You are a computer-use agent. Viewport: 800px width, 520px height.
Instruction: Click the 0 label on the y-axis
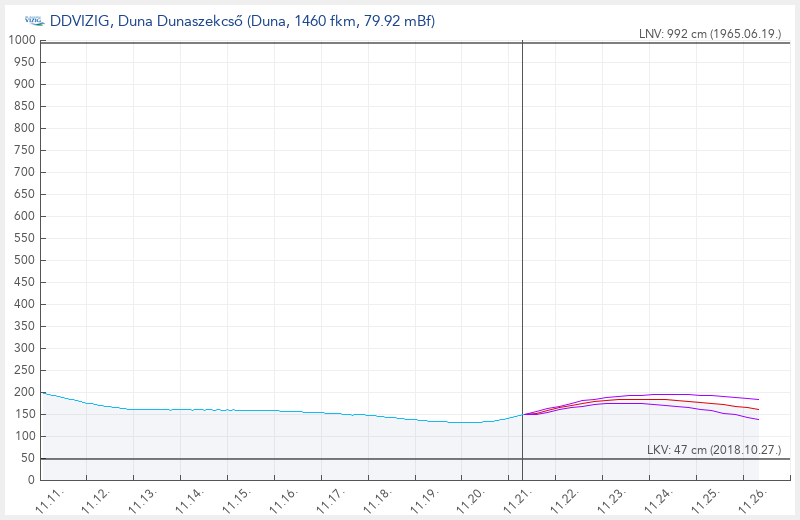coord(32,480)
